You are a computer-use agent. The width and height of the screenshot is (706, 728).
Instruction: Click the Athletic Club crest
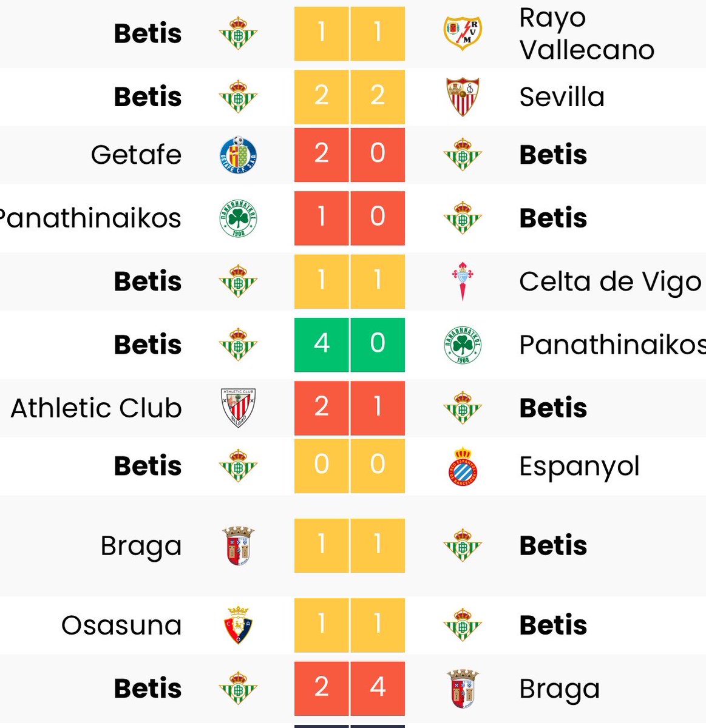click(238, 408)
